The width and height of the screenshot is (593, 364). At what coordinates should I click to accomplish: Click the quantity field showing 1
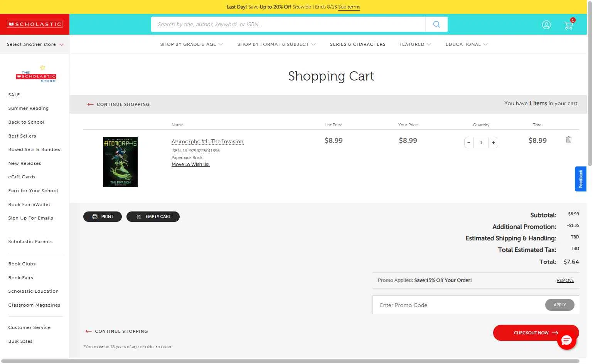click(481, 143)
